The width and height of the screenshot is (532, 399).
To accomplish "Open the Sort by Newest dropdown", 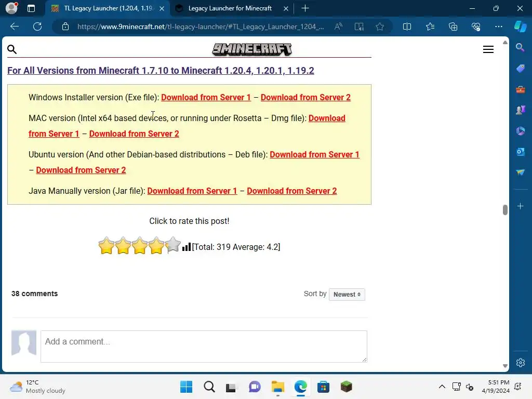I will point(347,294).
